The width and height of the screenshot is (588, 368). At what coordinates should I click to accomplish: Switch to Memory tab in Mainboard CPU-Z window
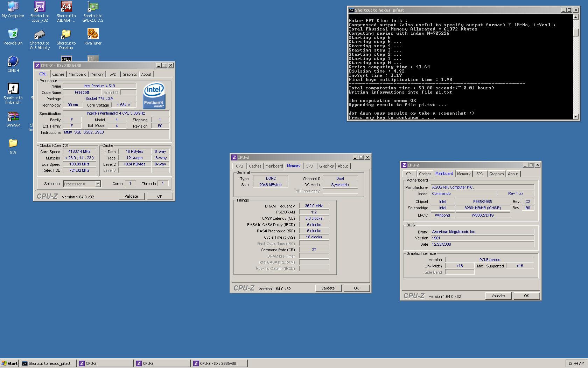pos(464,174)
